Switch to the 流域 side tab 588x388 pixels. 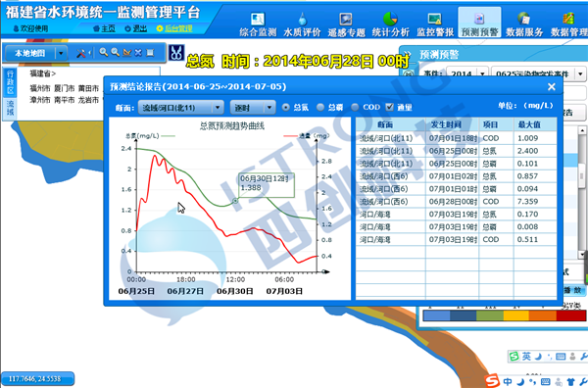coord(10,108)
